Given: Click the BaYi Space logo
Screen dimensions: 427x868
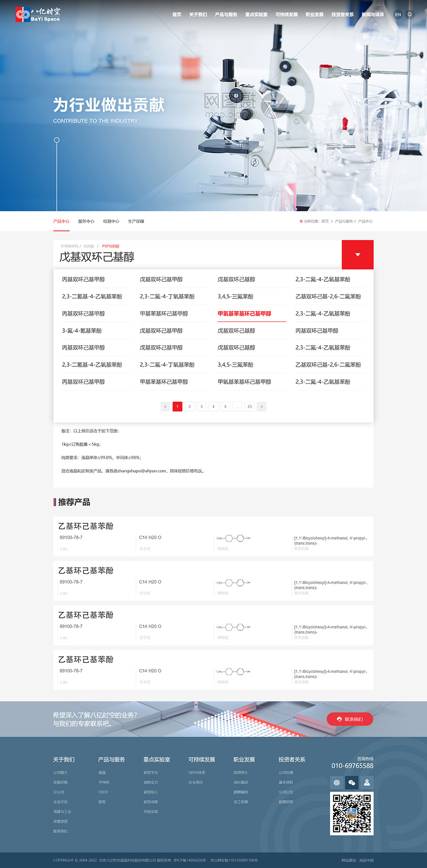Looking at the screenshot, I should click(38, 15).
